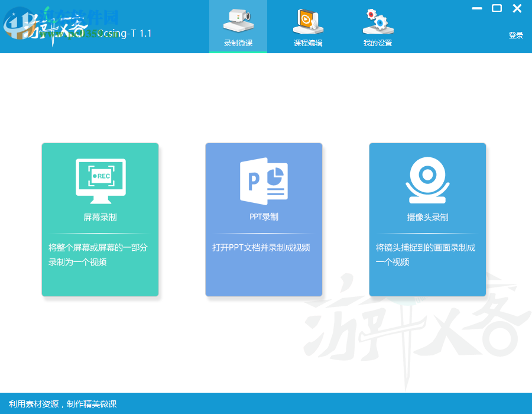Switch to the 我的设置 tab

378,41
